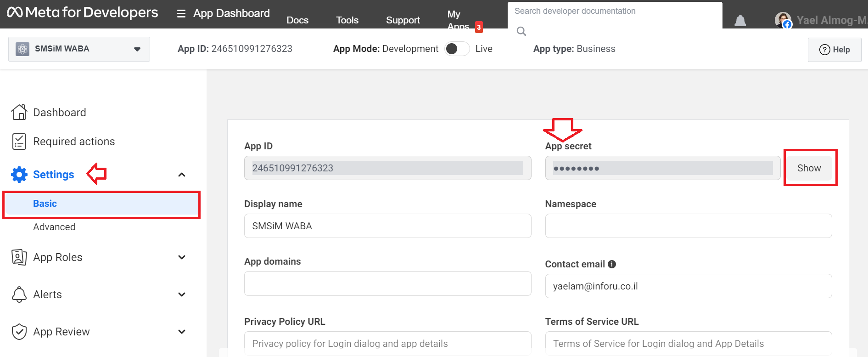Screen dimensions: 868x357
Task: Open the Docs menu
Action: (x=297, y=20)
